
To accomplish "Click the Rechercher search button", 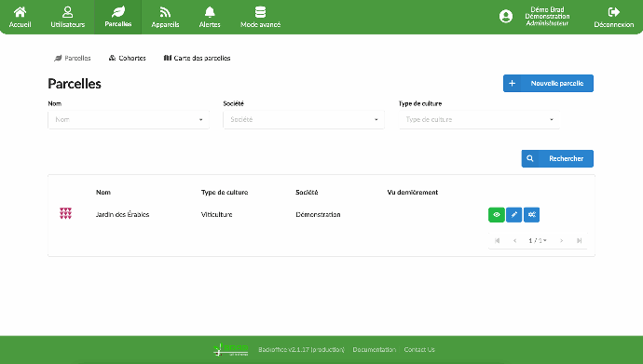I will (557, 158).
